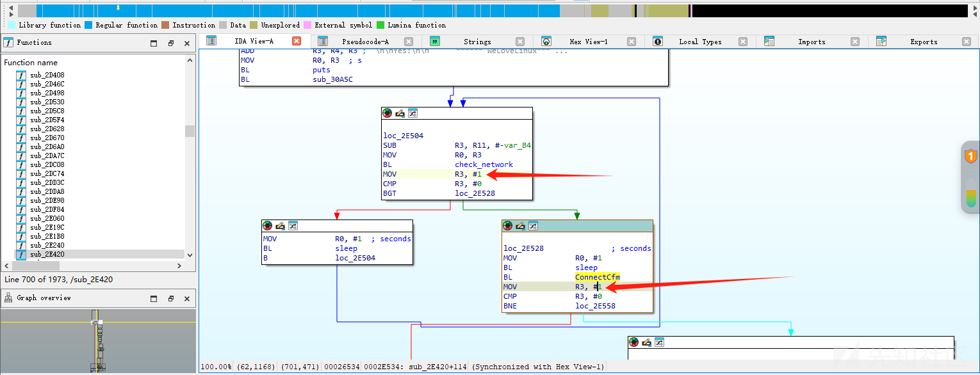Image resolution: width=980 pixels, height=375 pixels.
Task: Click the loc_2E558 branch target
Action: tap(595, 306)
